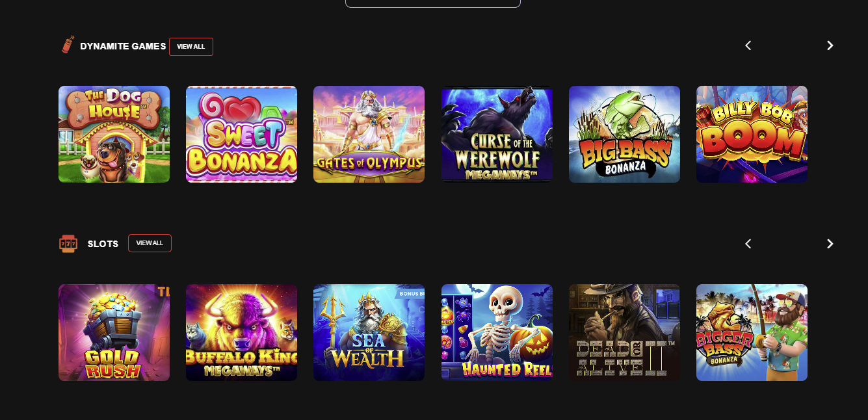Open Gates of Olympus game tile
Image resolution: width=868 pixels, height=420 pixels.
tap(369, 135)
